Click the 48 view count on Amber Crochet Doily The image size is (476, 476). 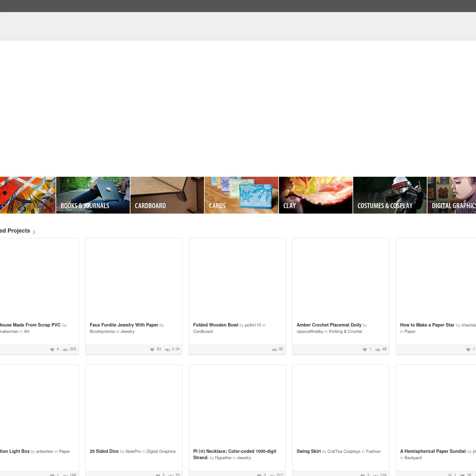point(384,349)
